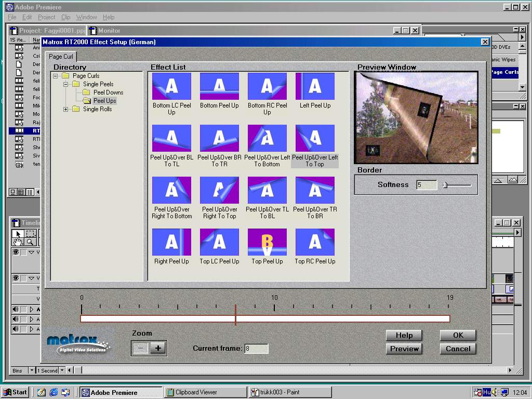Click the volume speaker icon in system tray
Viewport: 532px width, 399px height.
[495, 392]
